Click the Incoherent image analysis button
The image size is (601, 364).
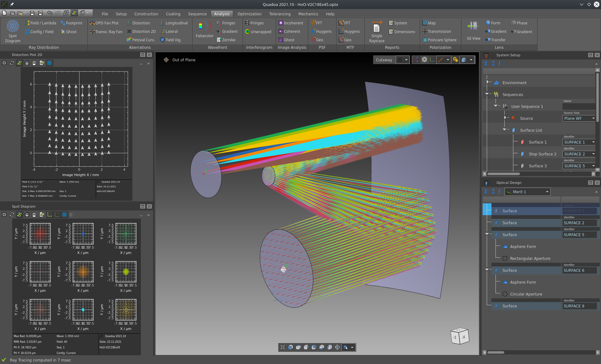tap(291, 23)
